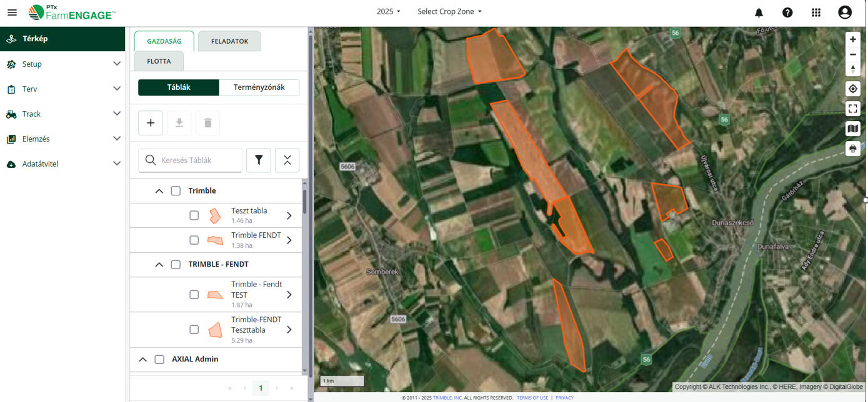Open Teszt tabla details arrow

click(289, 216)
